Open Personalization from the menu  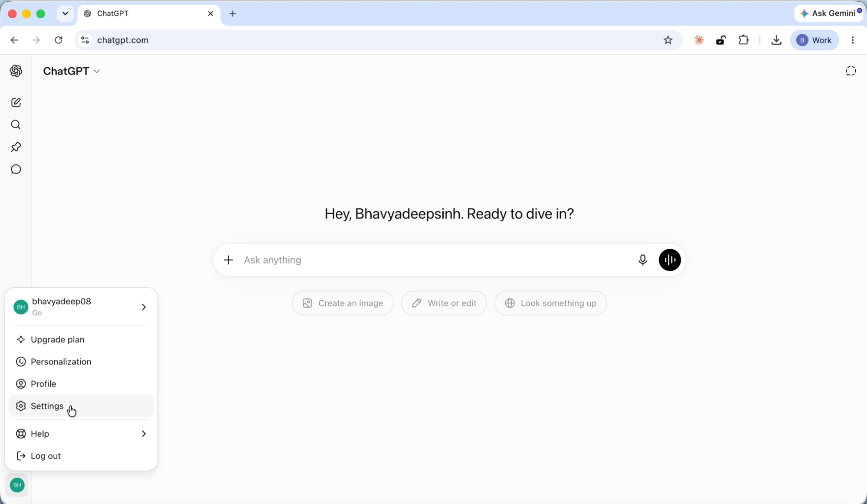pyautogui.click(x=81, y=362)
